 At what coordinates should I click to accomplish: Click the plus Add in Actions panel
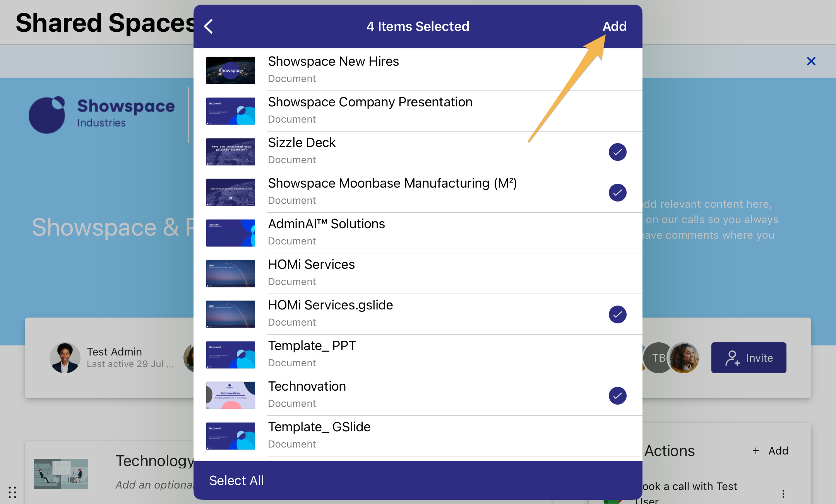pyautogui.click(x=771, y=451)
